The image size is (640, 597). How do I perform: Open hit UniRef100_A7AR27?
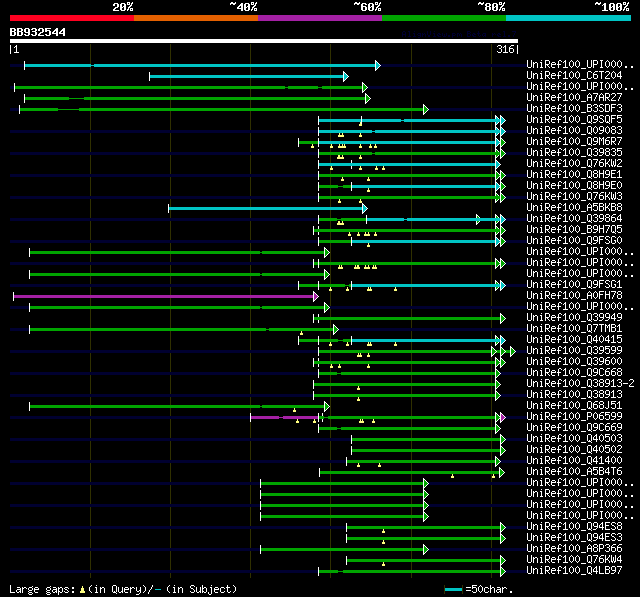(574, 98)
